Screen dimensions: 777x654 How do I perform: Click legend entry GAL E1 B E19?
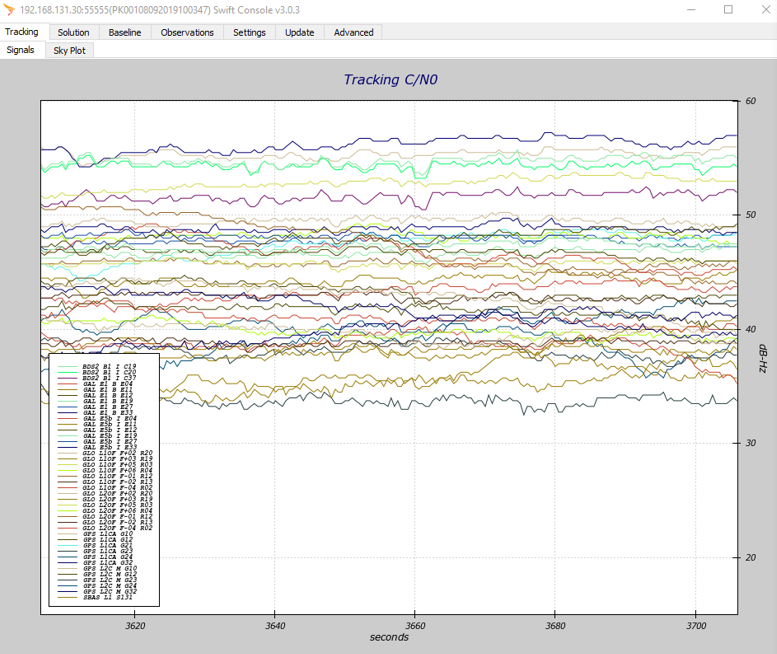point(95,401)
